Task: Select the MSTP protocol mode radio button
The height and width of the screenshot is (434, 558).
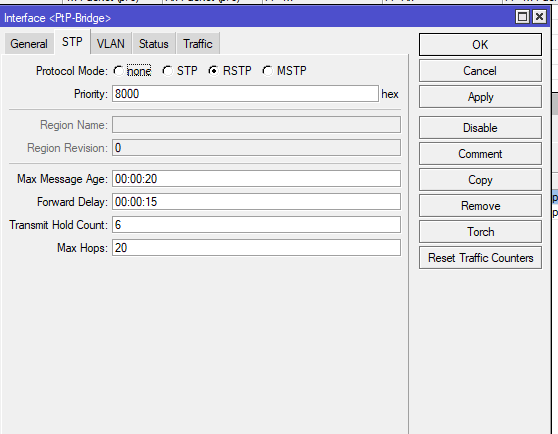Action: click(267, 71)
